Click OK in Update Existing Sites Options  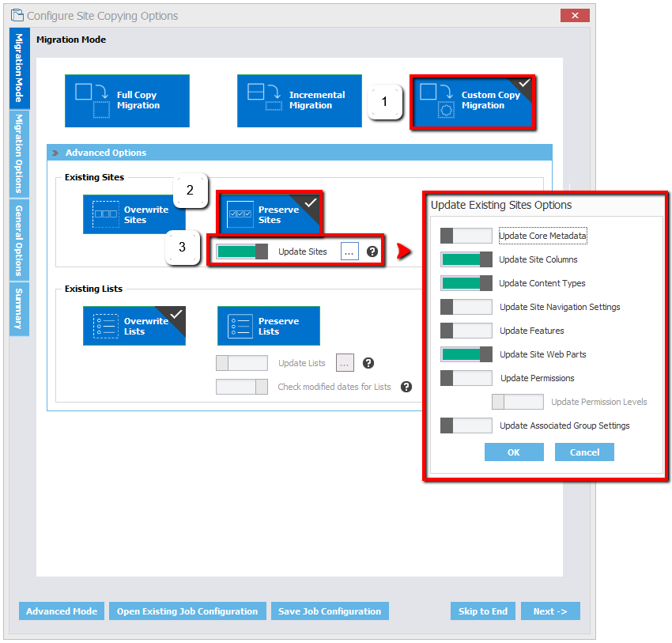pyautogui.click(x=514, y=452)
